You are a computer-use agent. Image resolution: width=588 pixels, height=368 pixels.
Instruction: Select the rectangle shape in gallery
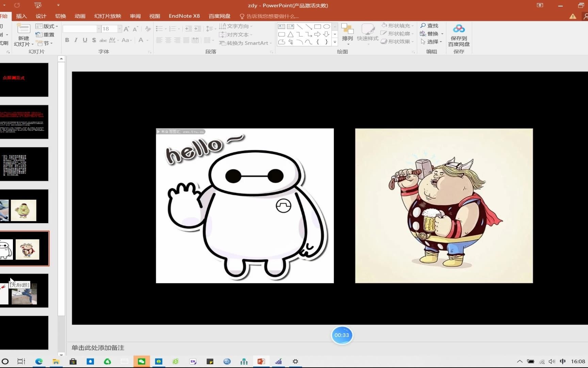pos(317,27)
